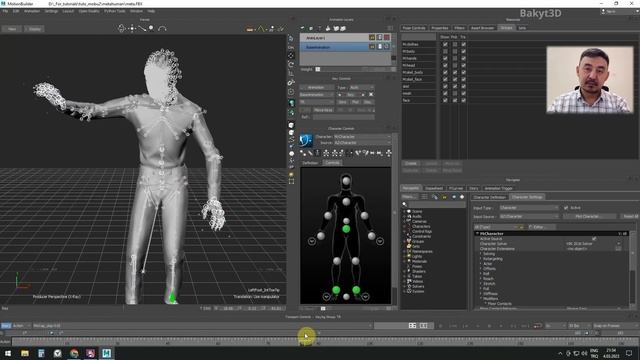Click the head effector in character representation
This screenshot has width=640, height=360.
[x=346, y=180]
